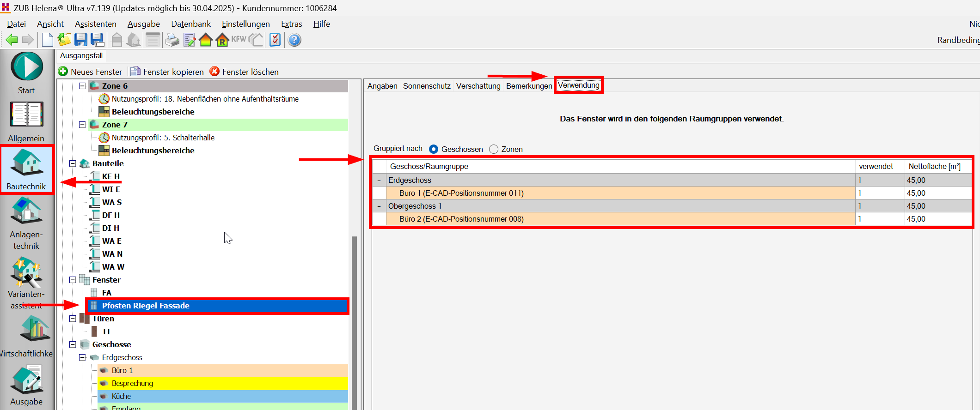Select the KE H component in tree
This screenshot has width=980, height=410.
point(111,176)
